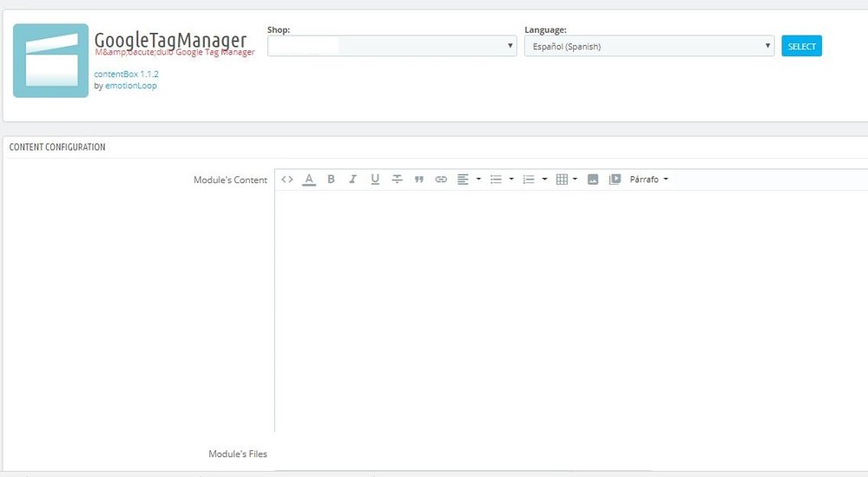Expand the bullet list options arrow
The image size is (868, 477).
511,180
